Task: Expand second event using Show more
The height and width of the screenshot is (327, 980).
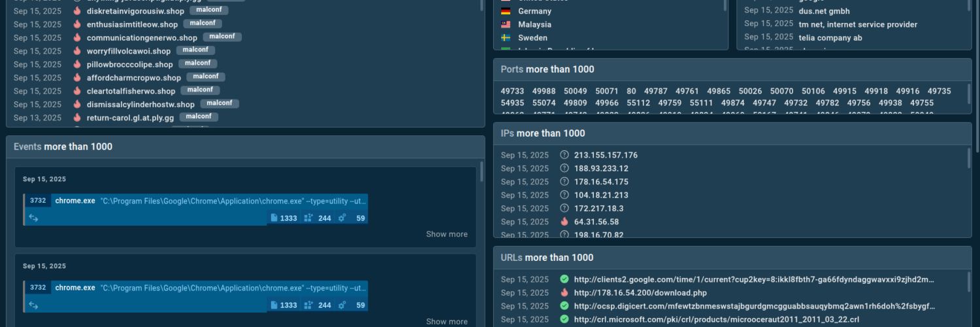Action: click(446, 321)
